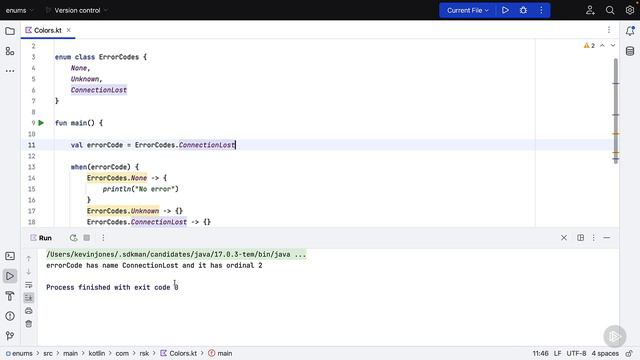Go to next highlighted problem arrow
The width and height of the screenshot is (640, 360).
coord(613,46)
